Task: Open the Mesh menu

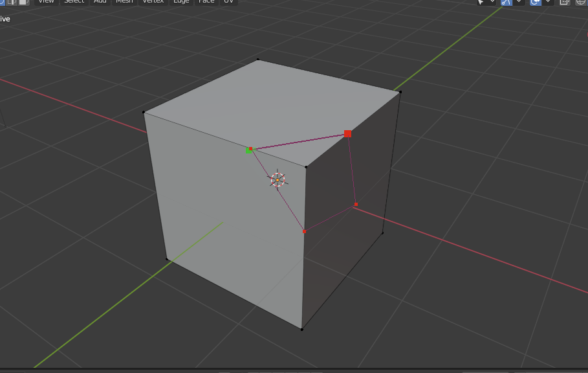Action: point(124,1)
